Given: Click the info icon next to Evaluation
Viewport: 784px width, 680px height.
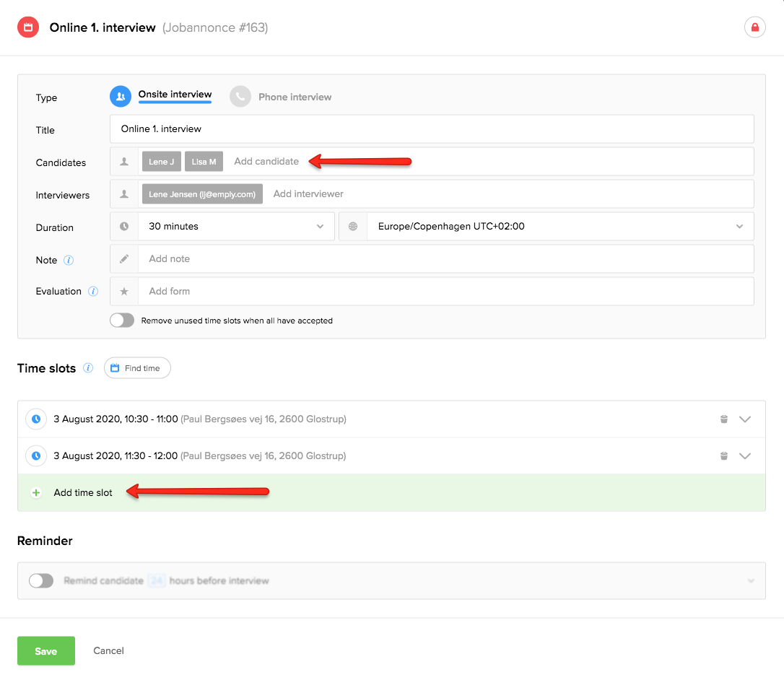Looking at the screenshot, I should [x=92, y=292].
